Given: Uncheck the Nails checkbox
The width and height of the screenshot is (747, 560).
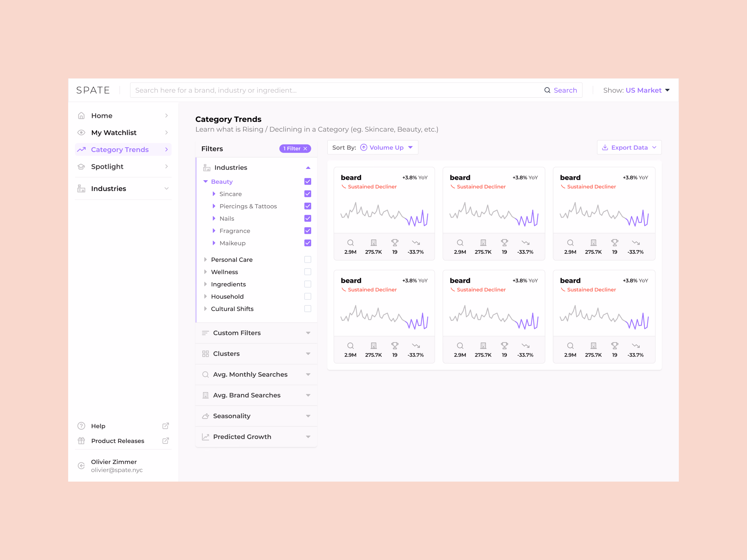Looking at the screenshot, I should click(308, 218).
